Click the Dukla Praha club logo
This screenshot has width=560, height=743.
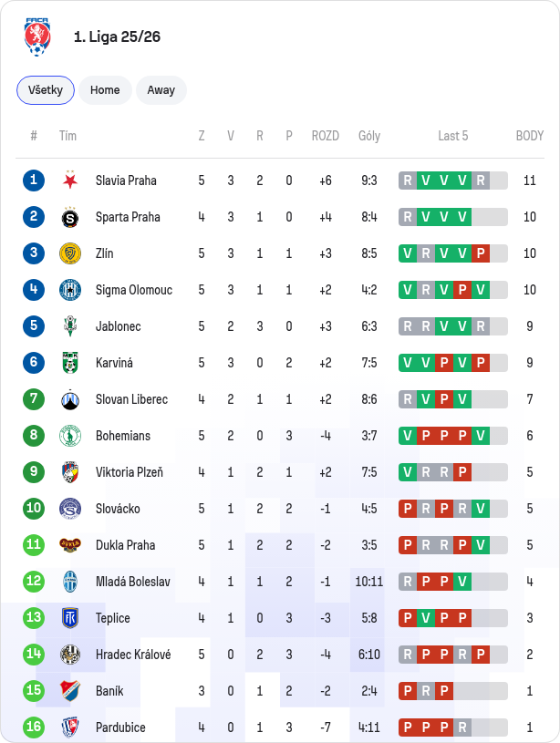tap(70, 545)
